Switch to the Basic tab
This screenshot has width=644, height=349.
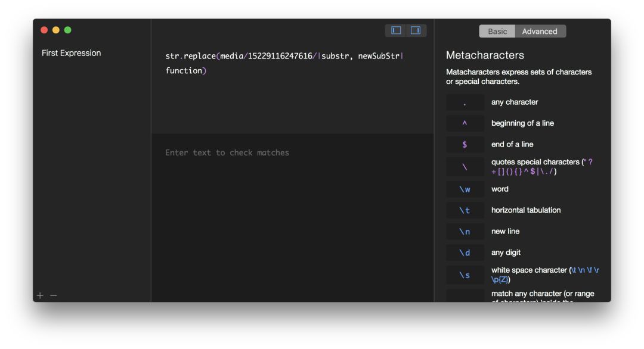497,31
